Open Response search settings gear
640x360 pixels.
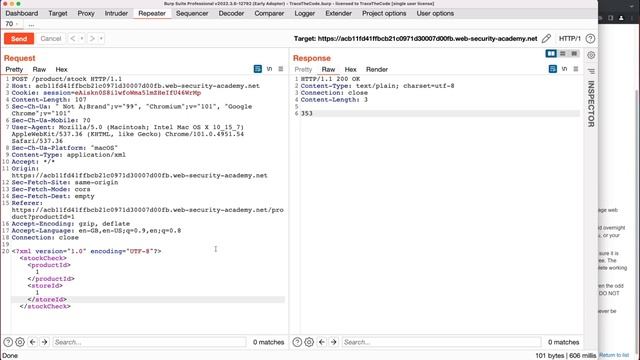click(x=309, y=342)
